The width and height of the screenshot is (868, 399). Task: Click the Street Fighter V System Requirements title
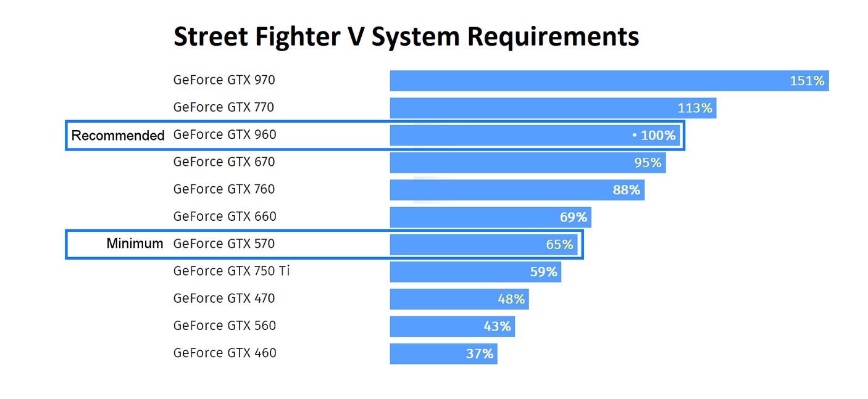(406, 36)
